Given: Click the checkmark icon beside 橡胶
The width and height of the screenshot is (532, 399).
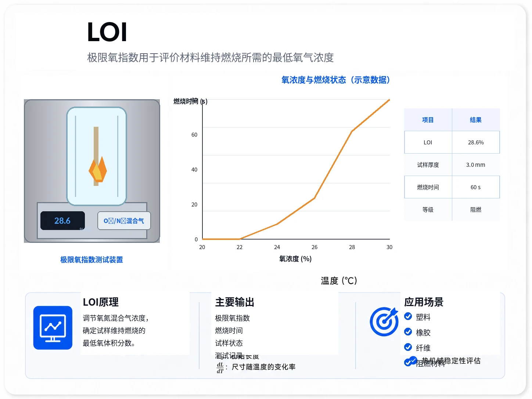Looking at the screenshot, I should (408, 332).
